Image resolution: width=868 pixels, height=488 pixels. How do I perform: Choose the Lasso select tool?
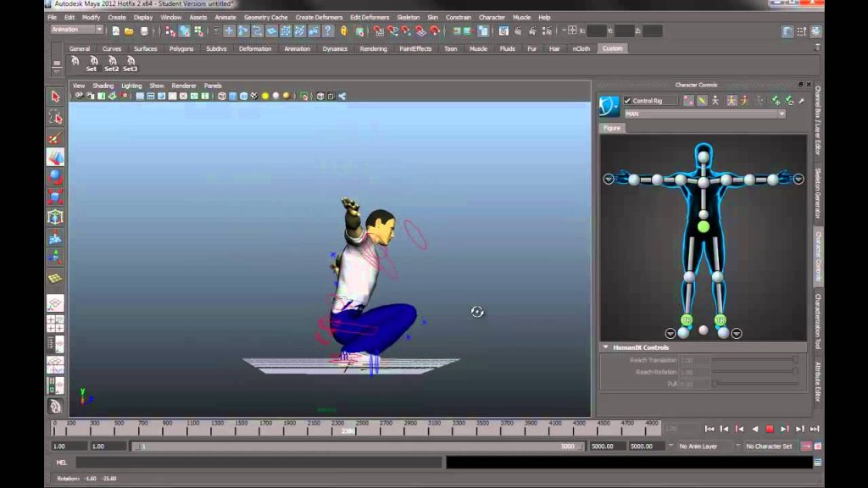coord(55,117)
